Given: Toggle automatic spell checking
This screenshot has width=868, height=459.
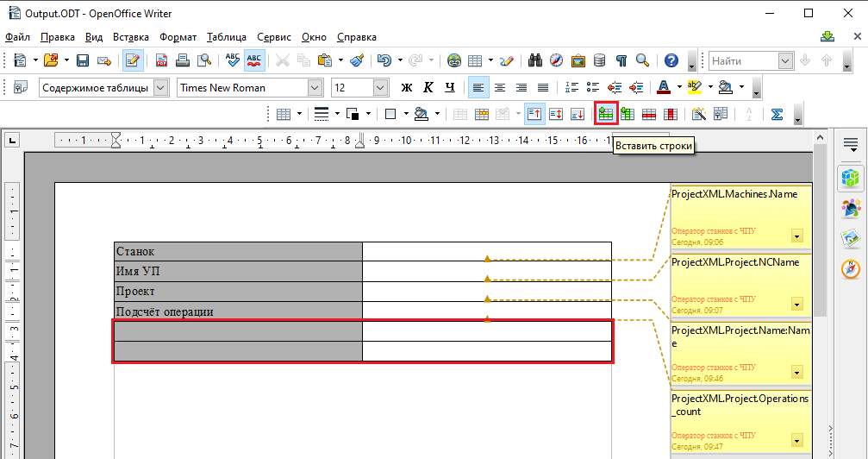Looking at the screenshot, I should [x=254, y=60].
